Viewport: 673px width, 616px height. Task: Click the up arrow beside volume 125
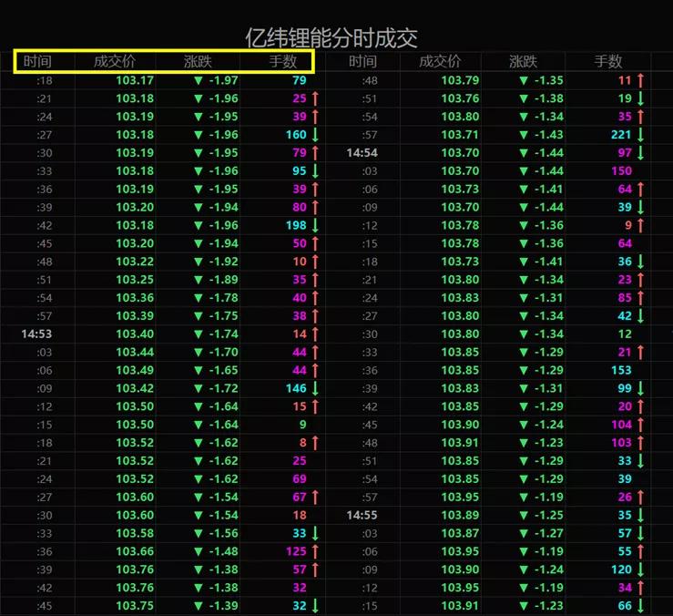[315, 551]
